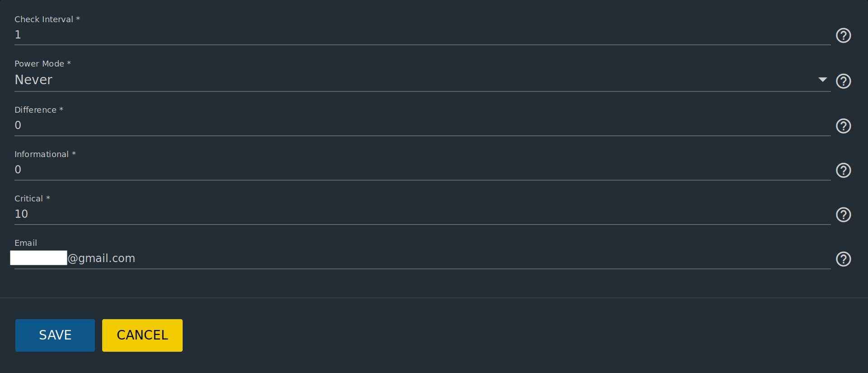Focus the Check Interval input field
The height and width of the screenshot is (373, 868).
(407, 35)
